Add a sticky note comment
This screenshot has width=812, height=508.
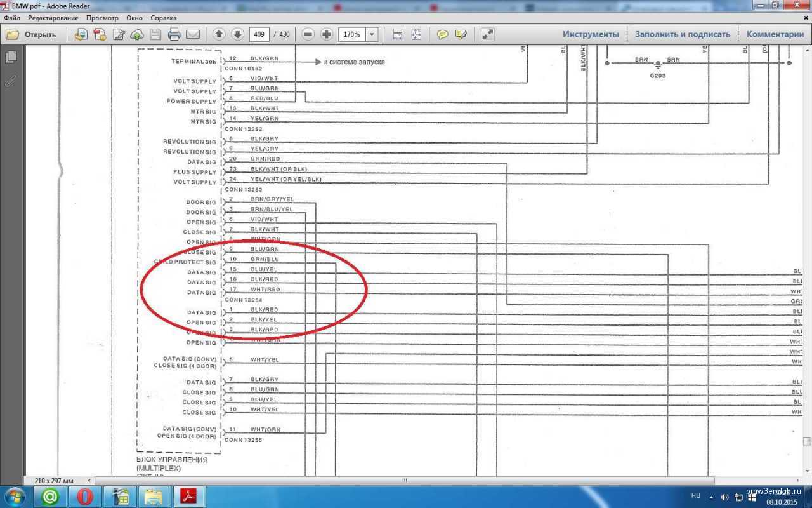(443, 34)
